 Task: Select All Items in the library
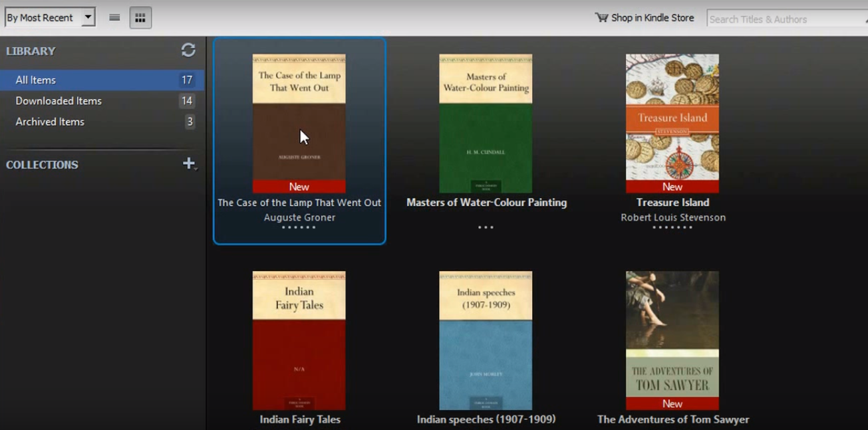102,80
